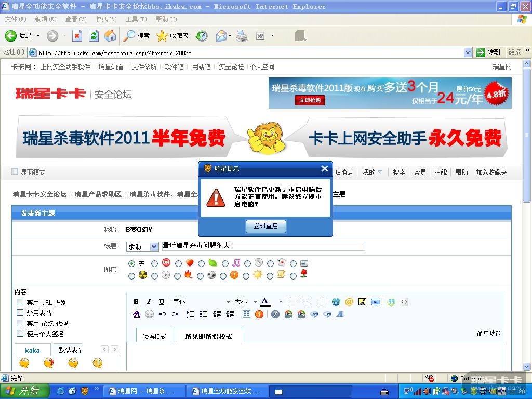532x399 pixels.
Task: Click the IE Stop loading icon
Action: point(77,36)
